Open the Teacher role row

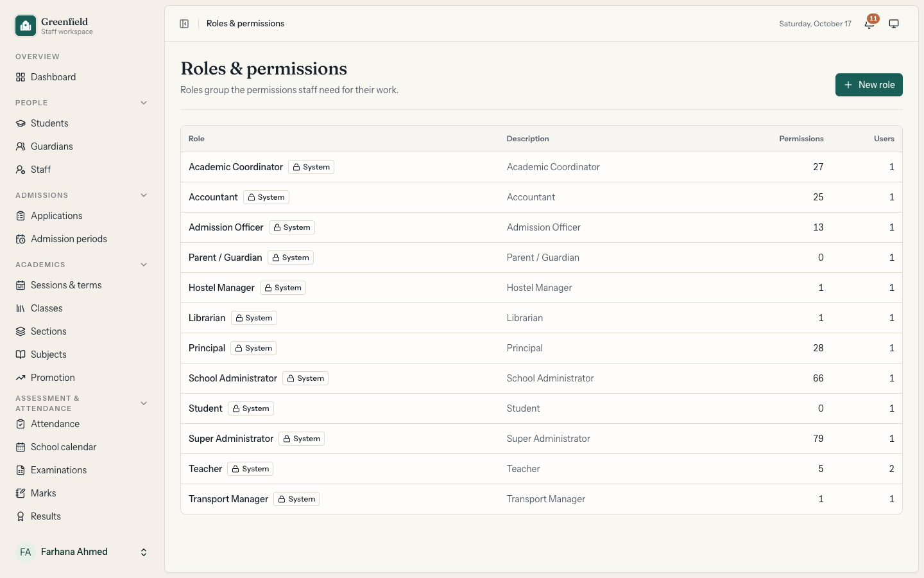[542, 469]
